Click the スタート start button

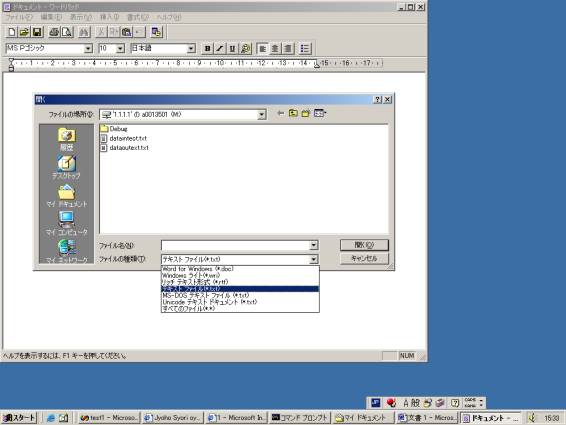pyautogui.click(x=19, y=418)
